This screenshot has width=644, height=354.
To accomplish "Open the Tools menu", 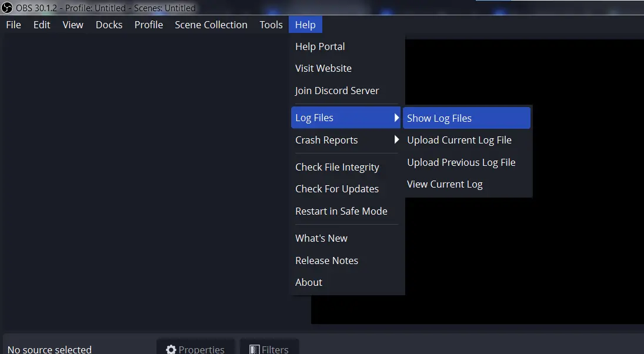I will (271, 25).
